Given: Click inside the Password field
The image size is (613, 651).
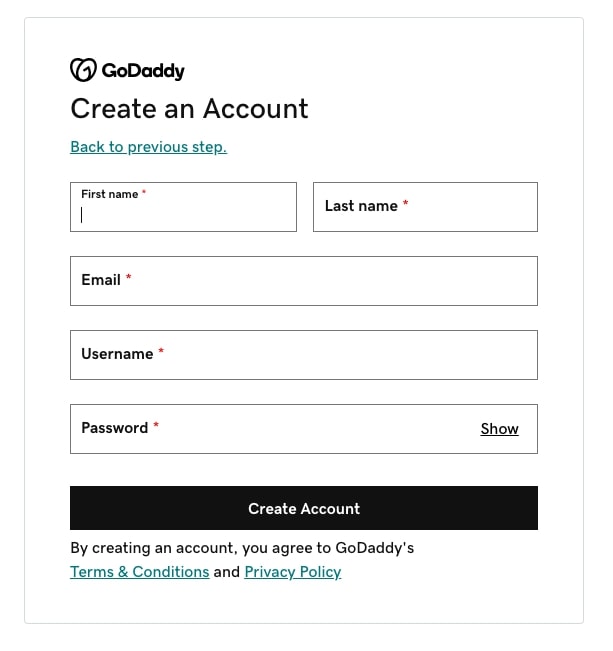Looking at the screenshot, I should tap(304, 429).
